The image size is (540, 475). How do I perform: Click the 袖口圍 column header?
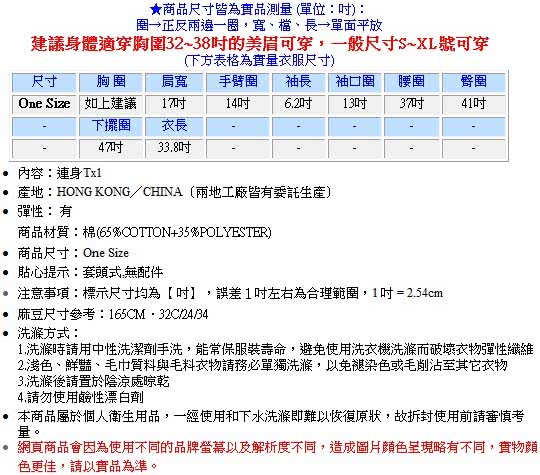354,82
